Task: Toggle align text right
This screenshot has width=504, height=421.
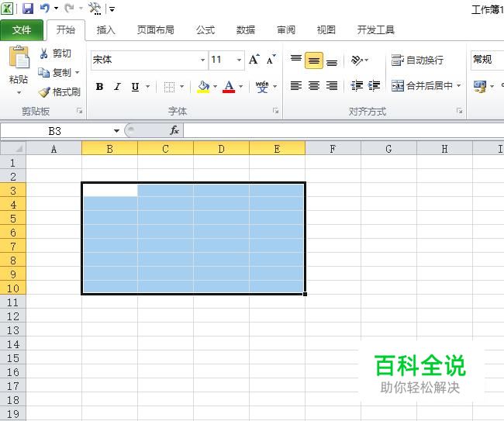Action: pos(332,86)
